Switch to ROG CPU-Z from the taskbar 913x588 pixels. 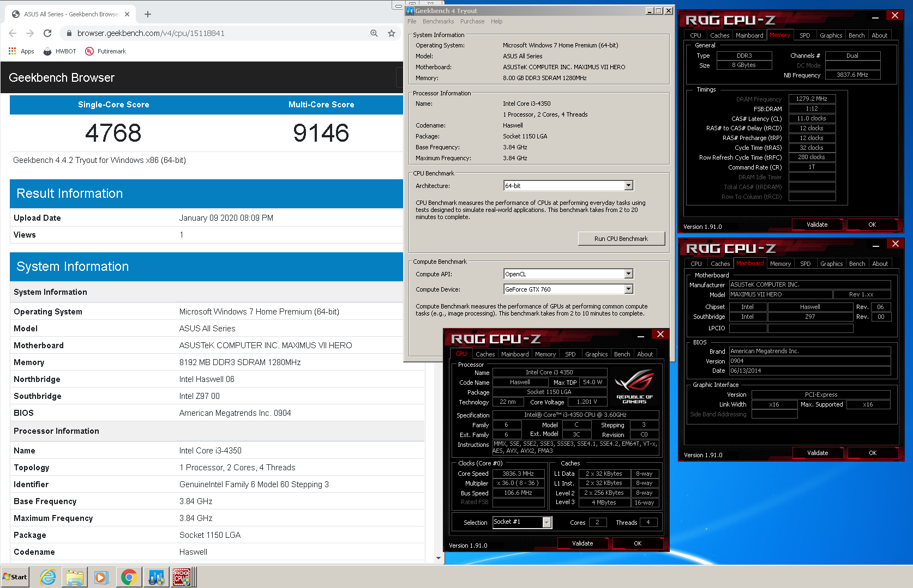tap(182, 577)
